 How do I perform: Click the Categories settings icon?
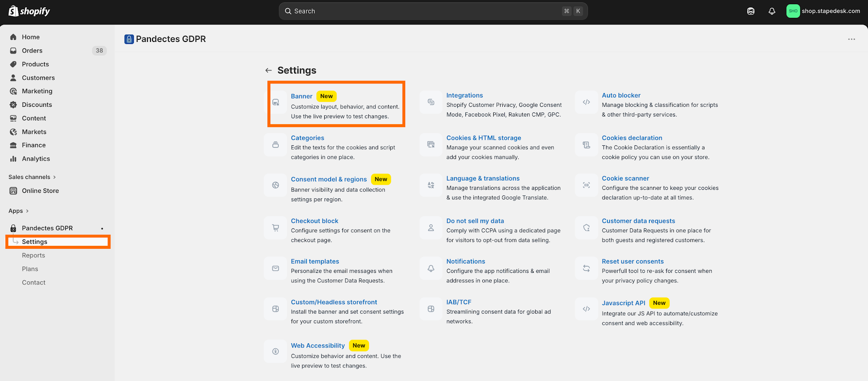pos(275,145)
